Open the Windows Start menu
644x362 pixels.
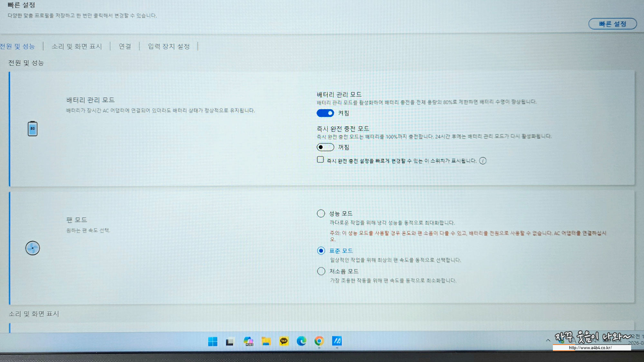[x=213, y=341]
